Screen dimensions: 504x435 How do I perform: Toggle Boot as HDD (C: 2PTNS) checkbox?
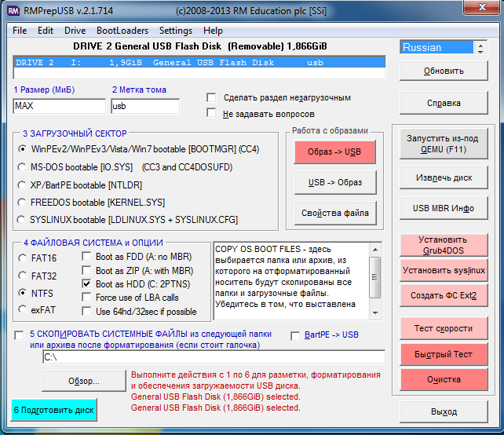click(87, 283)
